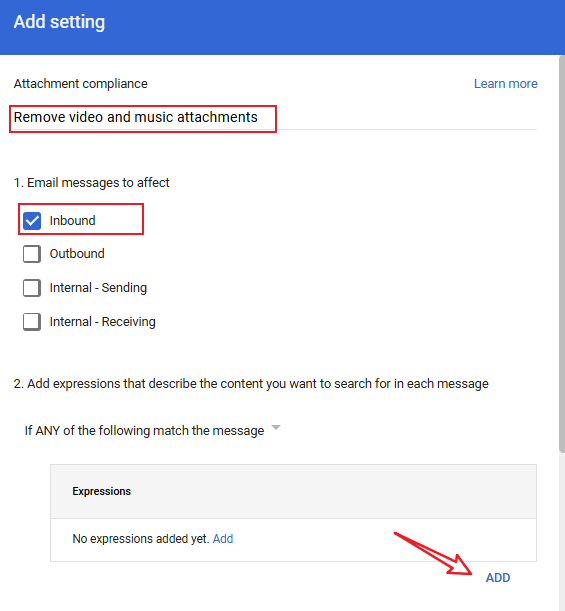Open the Learn more link
The height and width of the screenshot is (611, 565).
(x=505, y=84)
